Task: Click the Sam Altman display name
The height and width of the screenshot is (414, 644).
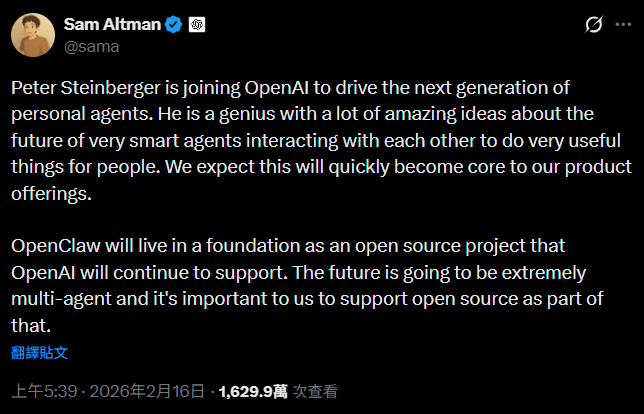Action: pyautogui.click(x=109, y=24)
